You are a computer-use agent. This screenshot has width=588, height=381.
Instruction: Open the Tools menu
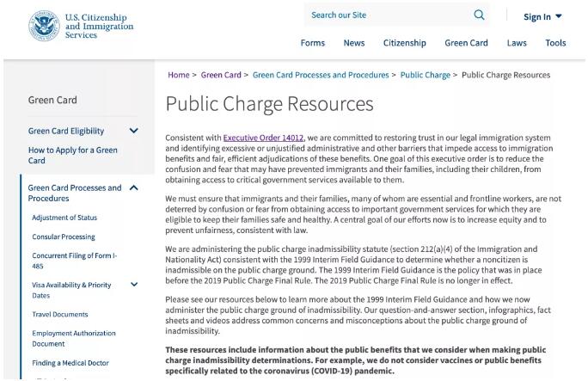555,43
